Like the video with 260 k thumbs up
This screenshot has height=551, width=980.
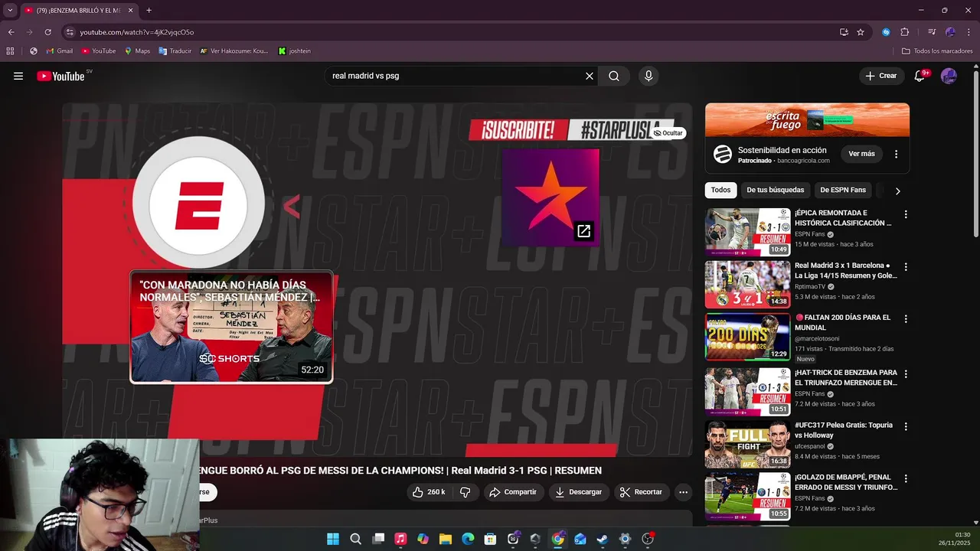[x=429, y=492]
